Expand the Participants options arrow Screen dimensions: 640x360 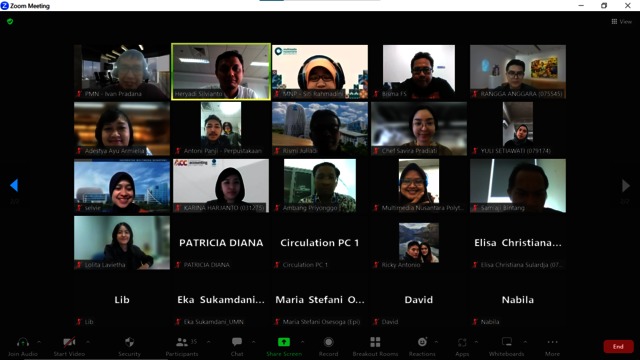(209, 342)
